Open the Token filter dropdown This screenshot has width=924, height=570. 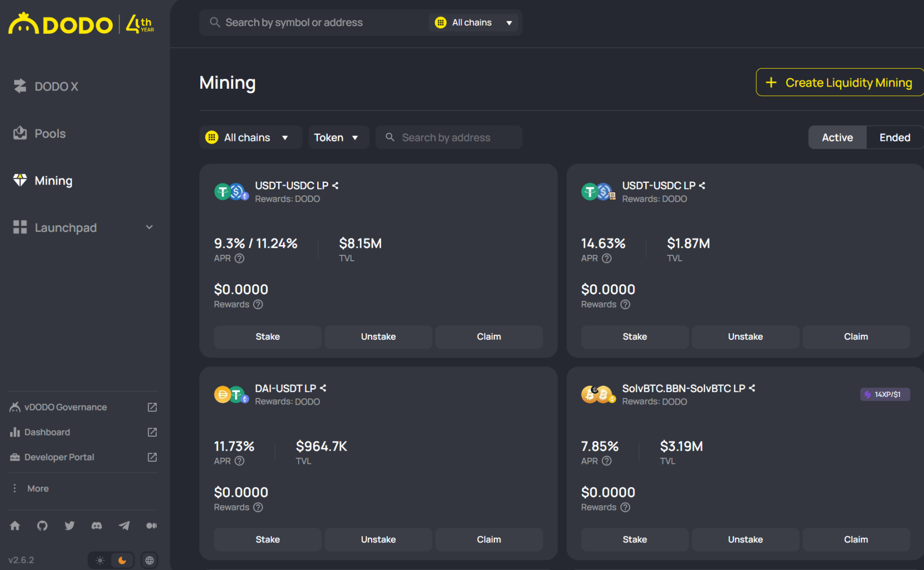(338, 137)
